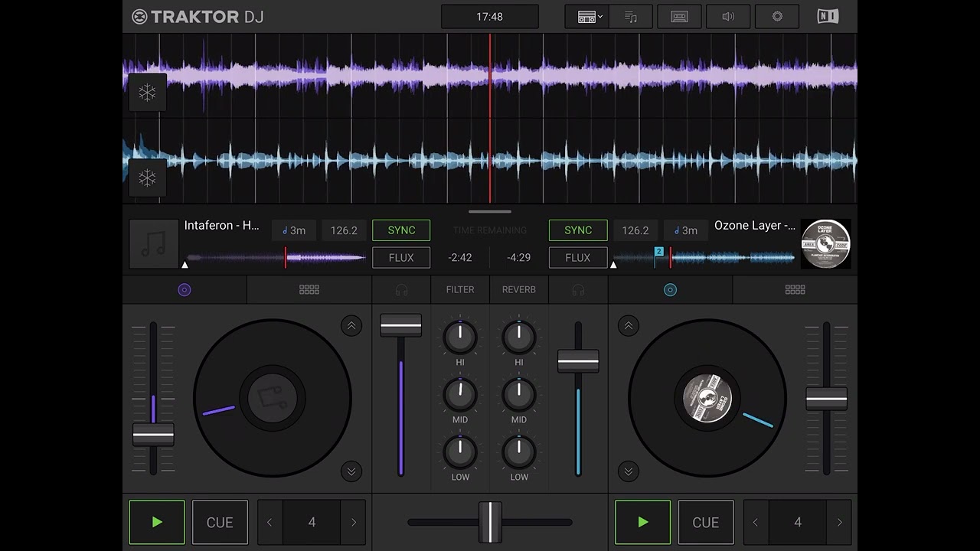
Task: Click the right channel MID EQ knob
Action: point(519,395)
